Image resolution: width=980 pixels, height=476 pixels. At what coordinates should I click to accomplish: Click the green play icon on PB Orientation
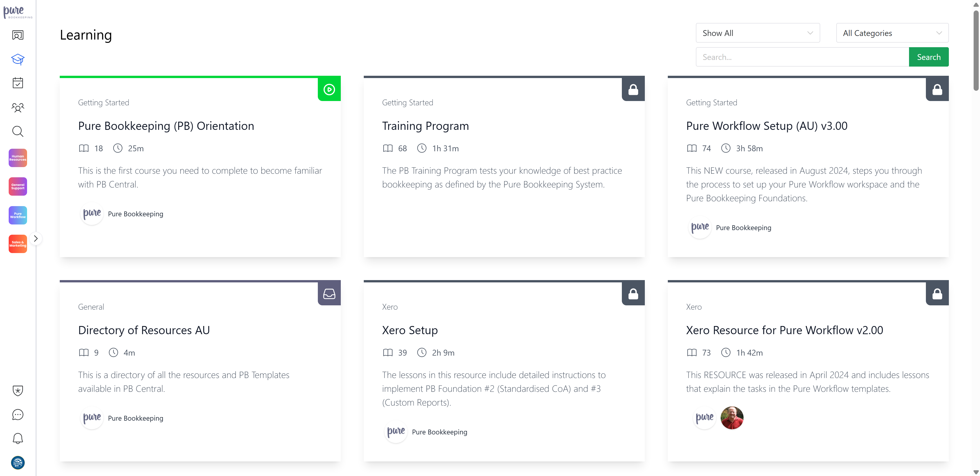coord(329,90)
